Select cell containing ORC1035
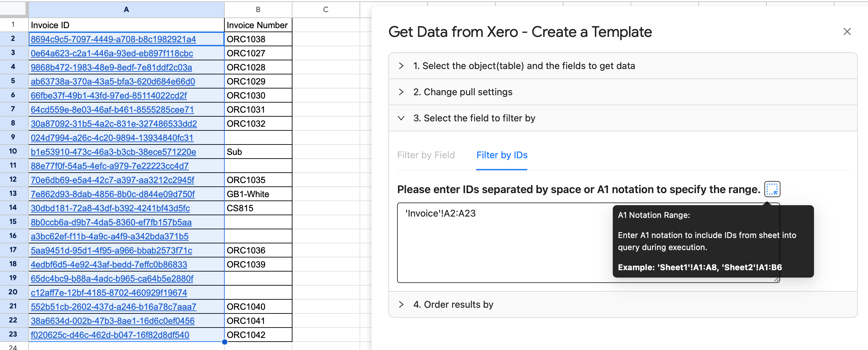Viewport: 868px width, 350px height. [258, 180]
